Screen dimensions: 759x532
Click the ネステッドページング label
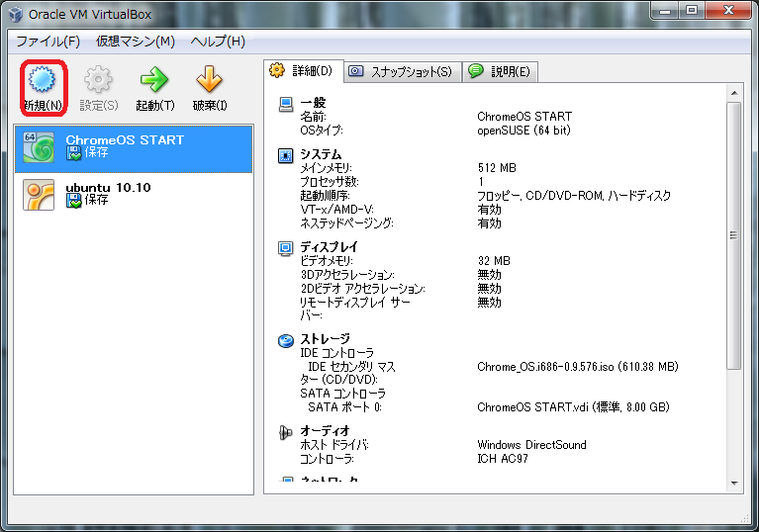click(x=346, y=223)
